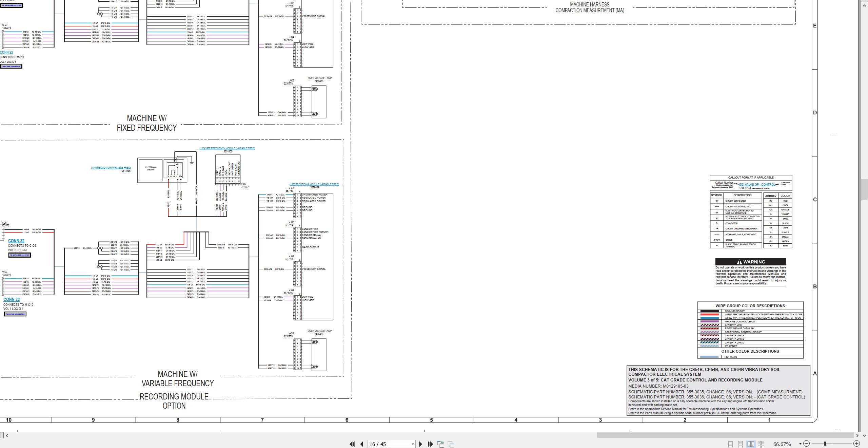Click To Mating Connector button under lower CONN 22

(15, 314)
